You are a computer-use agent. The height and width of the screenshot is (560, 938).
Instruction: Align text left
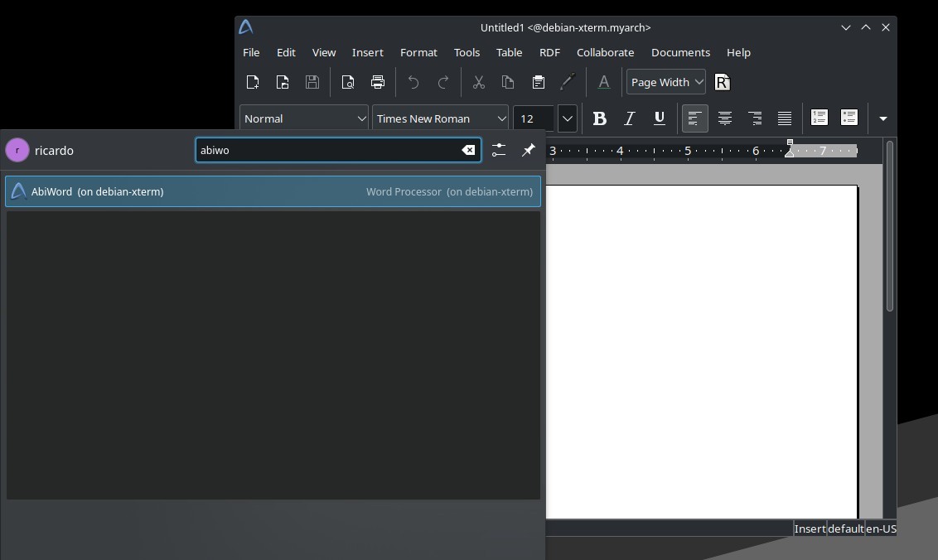click(694, 118)
